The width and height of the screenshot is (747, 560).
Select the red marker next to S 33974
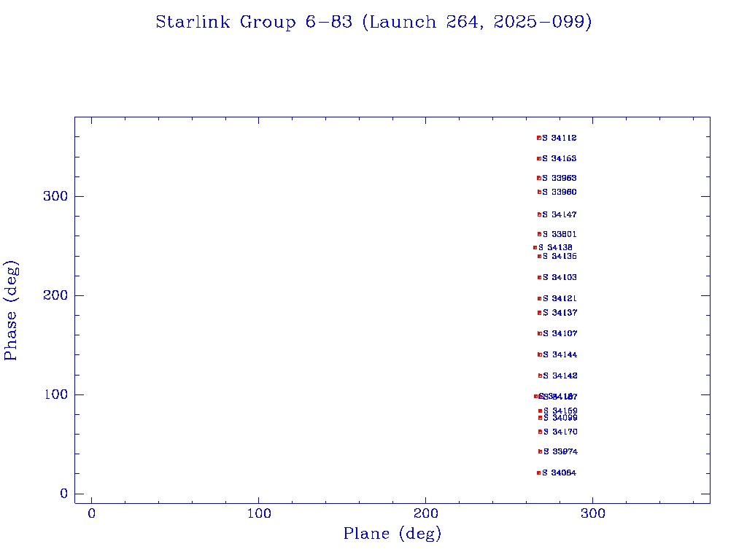(541, 451)
